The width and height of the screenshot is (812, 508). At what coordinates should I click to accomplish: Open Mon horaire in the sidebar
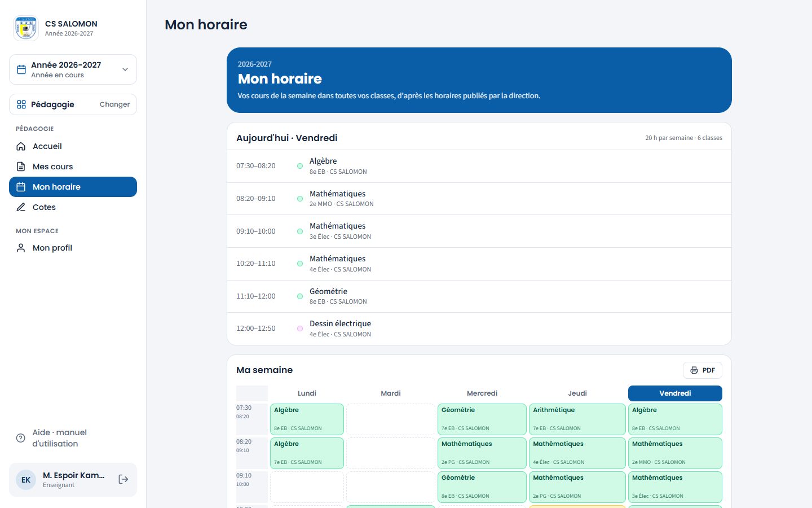point(73,187)
